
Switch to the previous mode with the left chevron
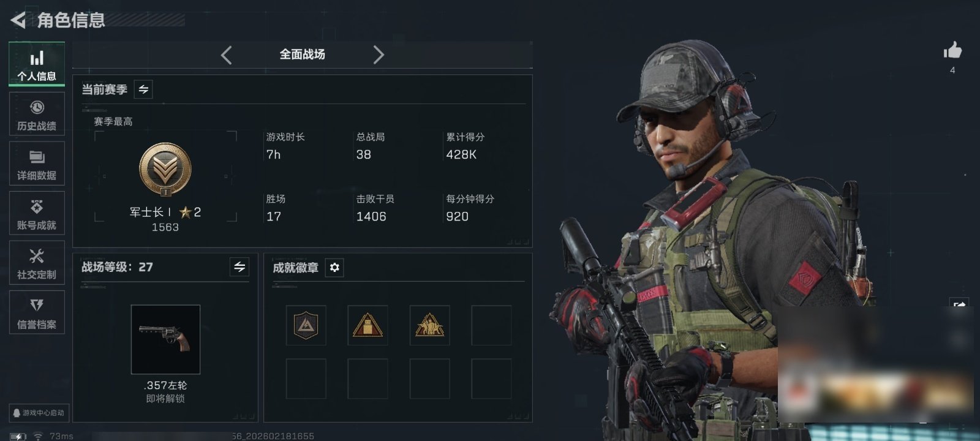click(x=227, y=55)
